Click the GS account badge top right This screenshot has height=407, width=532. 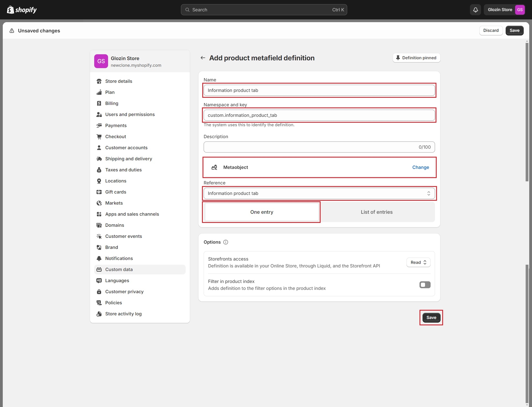pyautogui.click(x=520, y=10)
